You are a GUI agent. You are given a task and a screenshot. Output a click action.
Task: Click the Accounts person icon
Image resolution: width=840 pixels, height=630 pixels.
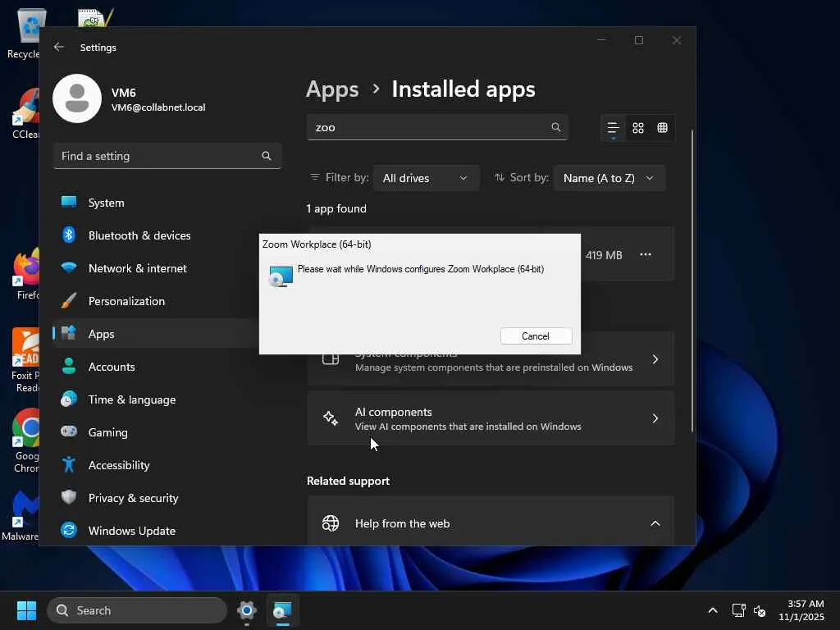(x=69, y=366)
